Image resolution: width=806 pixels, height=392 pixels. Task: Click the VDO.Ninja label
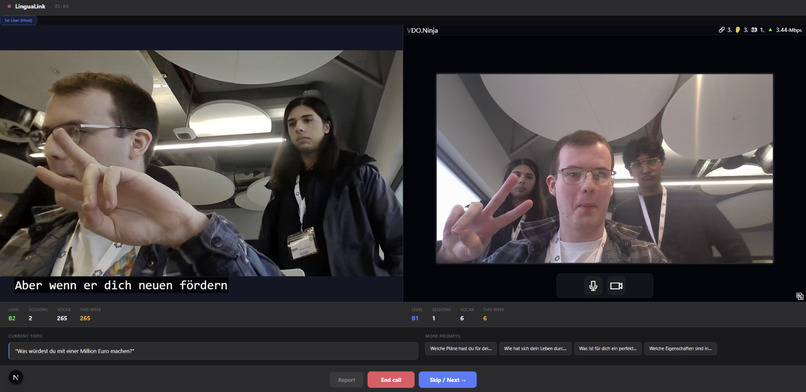pos(422,30)
